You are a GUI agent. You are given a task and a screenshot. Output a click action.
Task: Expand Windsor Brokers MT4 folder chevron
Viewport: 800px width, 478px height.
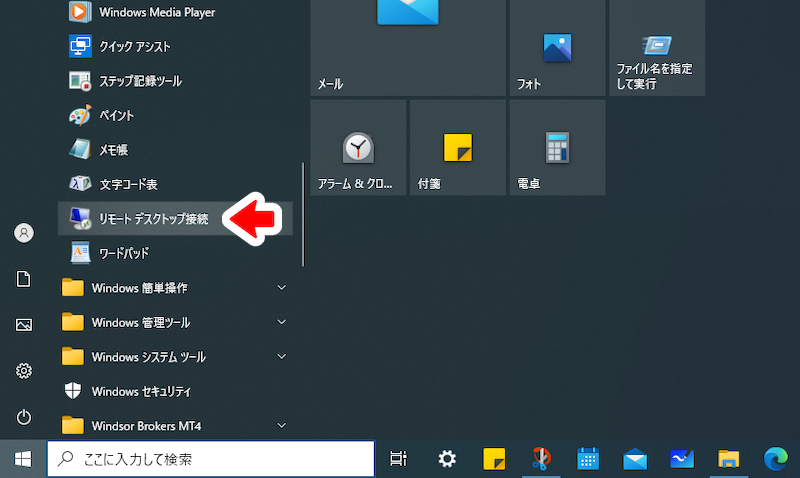(281, 425)
